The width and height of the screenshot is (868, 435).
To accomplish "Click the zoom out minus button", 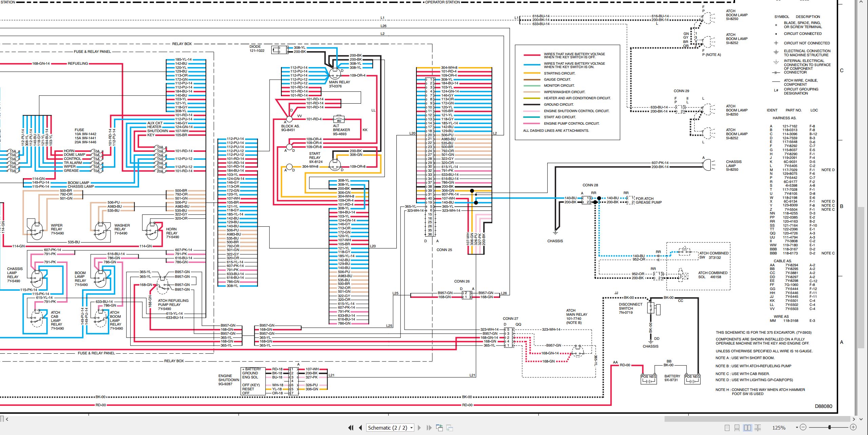I will (x=803, y=428).
